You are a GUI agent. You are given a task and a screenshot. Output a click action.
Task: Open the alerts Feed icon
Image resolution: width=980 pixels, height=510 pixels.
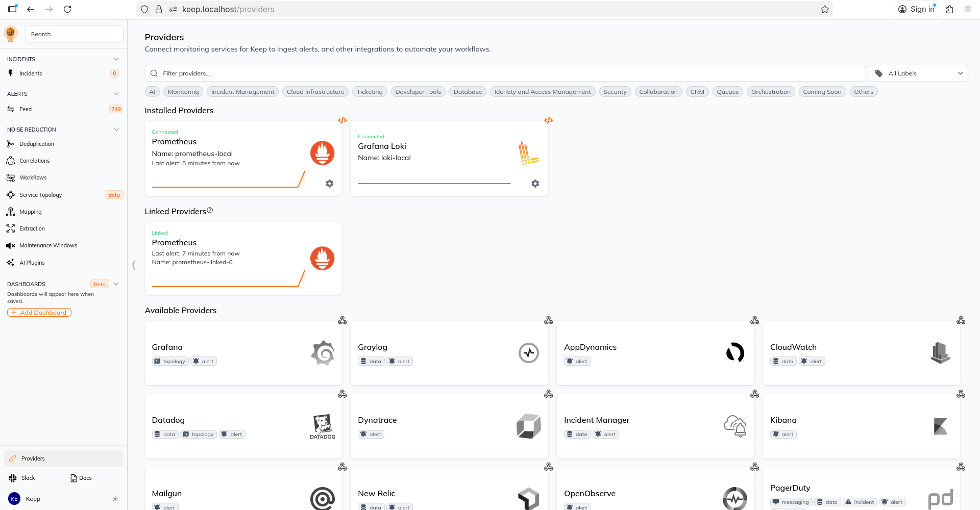click(x=10, y=109)
